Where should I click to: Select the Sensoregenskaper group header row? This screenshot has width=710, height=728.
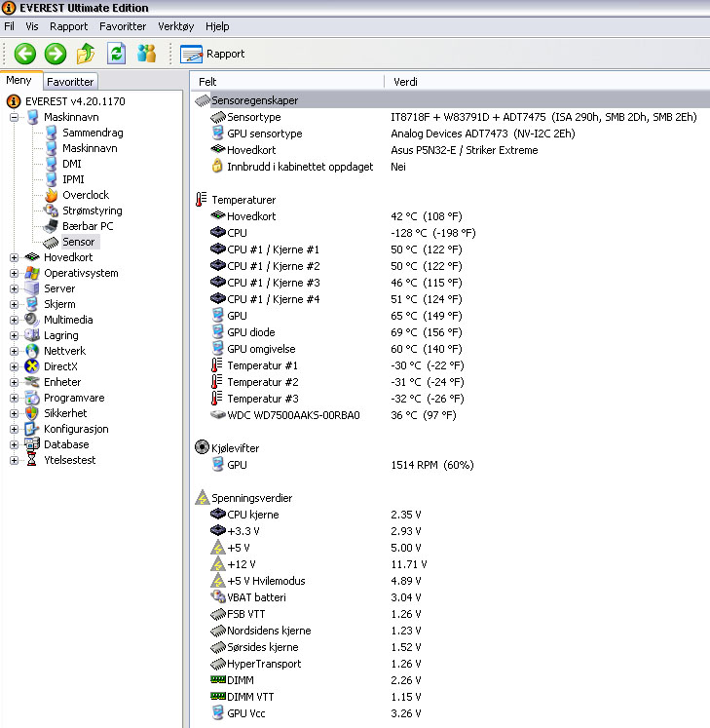[450, 100]
